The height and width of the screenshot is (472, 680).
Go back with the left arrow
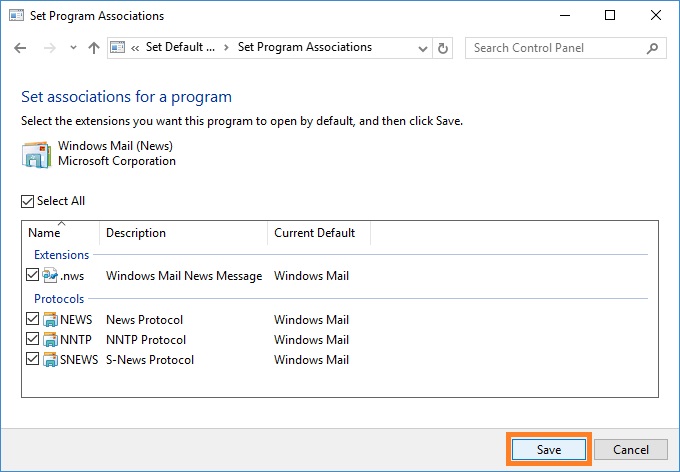[20, 48]
